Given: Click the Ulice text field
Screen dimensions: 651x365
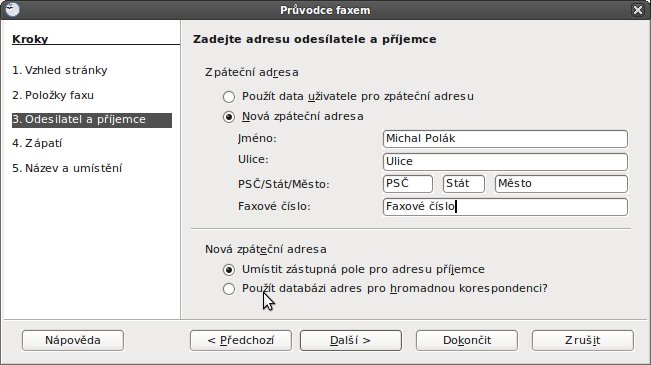Looking at the screenshot, I should coord(505,162).
